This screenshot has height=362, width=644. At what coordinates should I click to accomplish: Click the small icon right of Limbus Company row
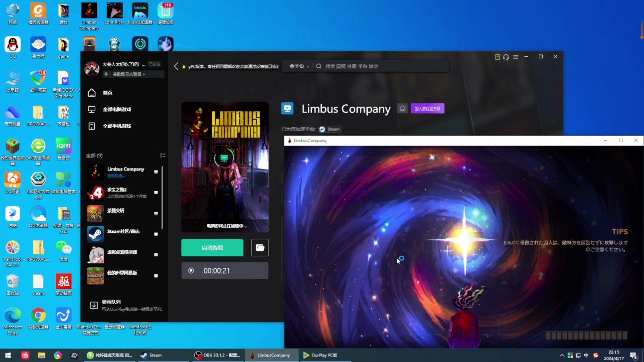156,172
